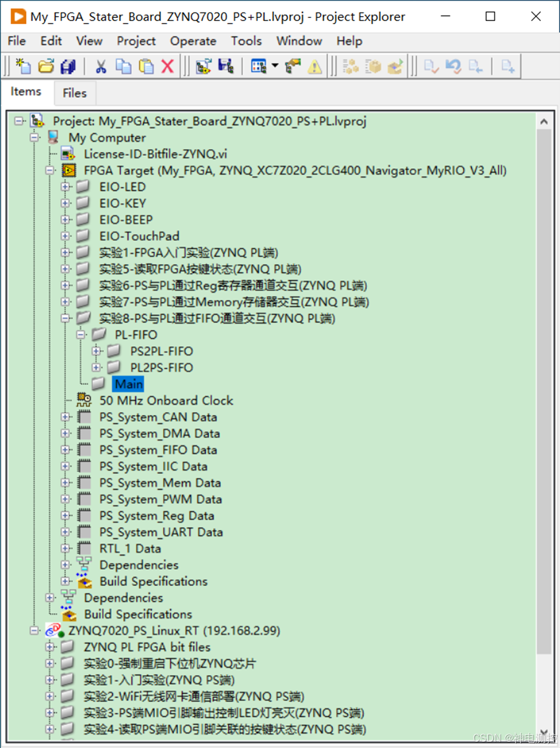Open the Help menu
Image resolution: width=560 pixels, height=748 pixels.
click(x=349, y=41)
